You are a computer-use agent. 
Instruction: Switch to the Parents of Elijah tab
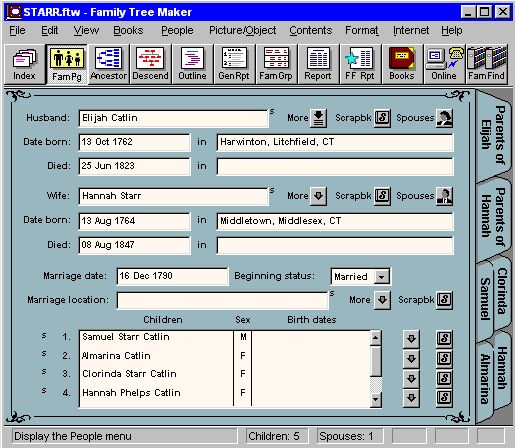click(493, 135)
